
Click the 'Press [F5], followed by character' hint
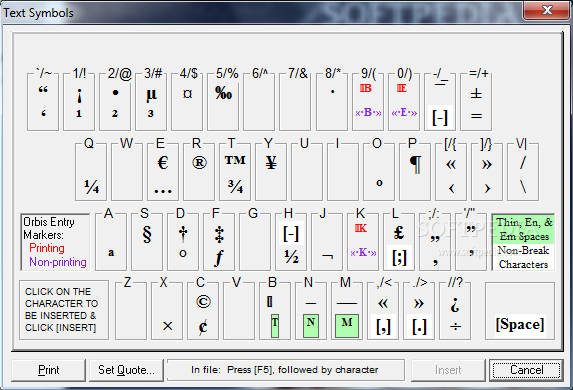click(303, 370)
